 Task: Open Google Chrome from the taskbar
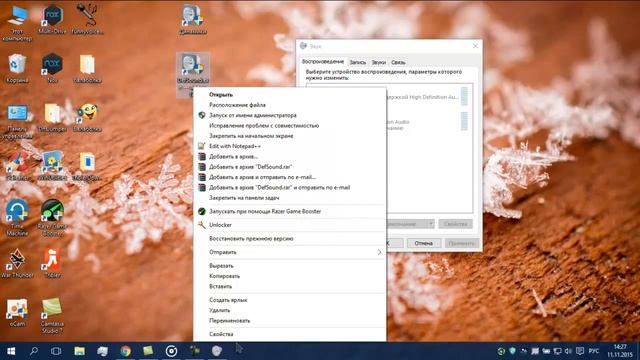point(126,351)
